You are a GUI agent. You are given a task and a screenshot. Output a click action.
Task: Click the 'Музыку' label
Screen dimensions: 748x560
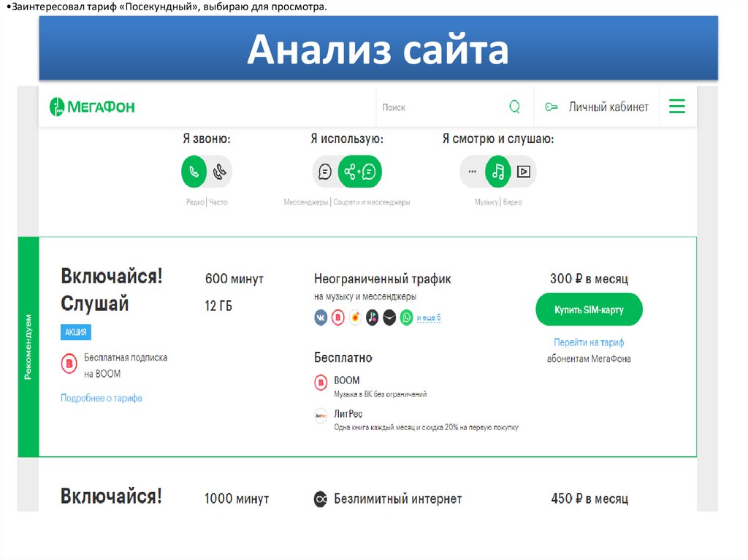point(486,202)
